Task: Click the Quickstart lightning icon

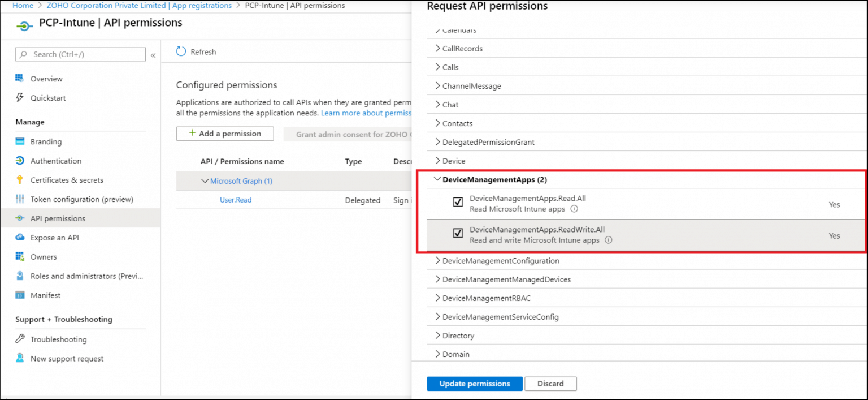Action: click(x=20, y=98)
